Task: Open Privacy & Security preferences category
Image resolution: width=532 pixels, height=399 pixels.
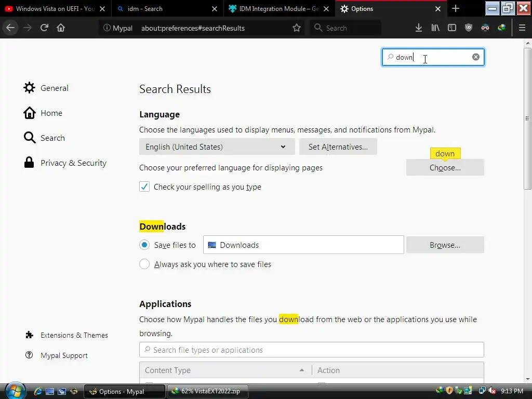Action: 65,163
